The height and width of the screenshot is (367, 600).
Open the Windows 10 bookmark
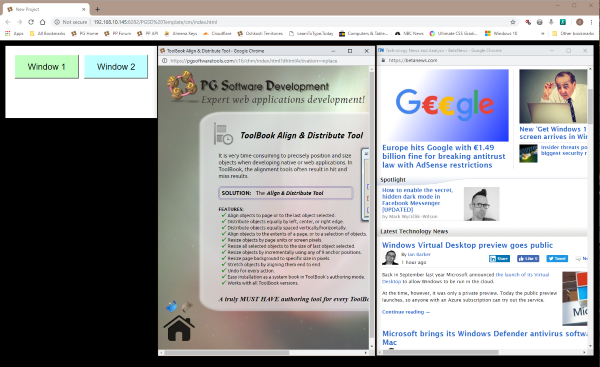[x=501, y=34]
